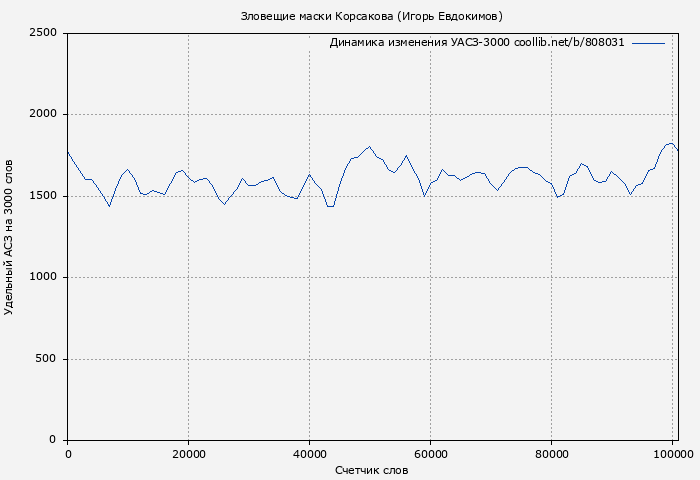
Task: Click the line's starting point at the y-axis
Action: [x=68, y=152]
